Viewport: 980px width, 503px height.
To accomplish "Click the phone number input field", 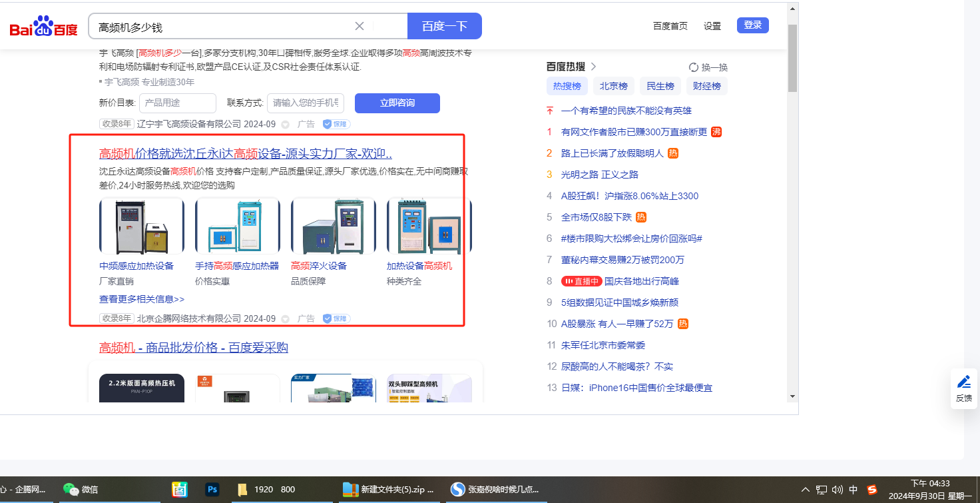I will (x=306, y=103).
